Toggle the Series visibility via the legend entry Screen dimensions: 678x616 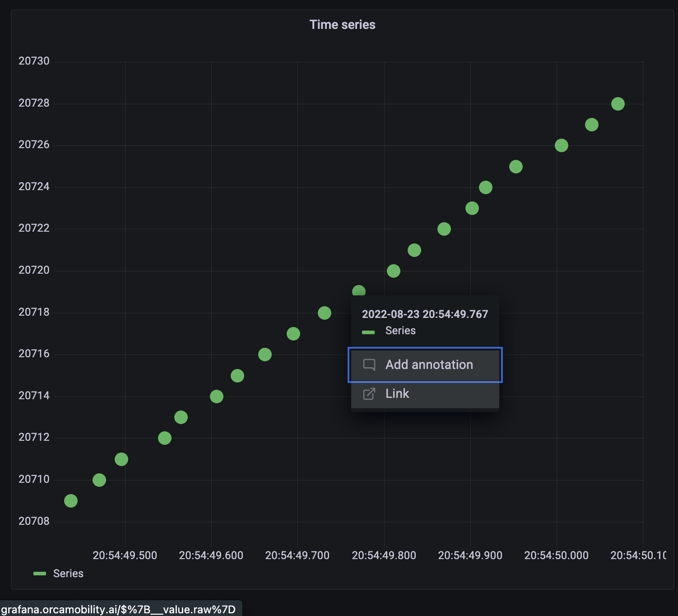point(68,573)
